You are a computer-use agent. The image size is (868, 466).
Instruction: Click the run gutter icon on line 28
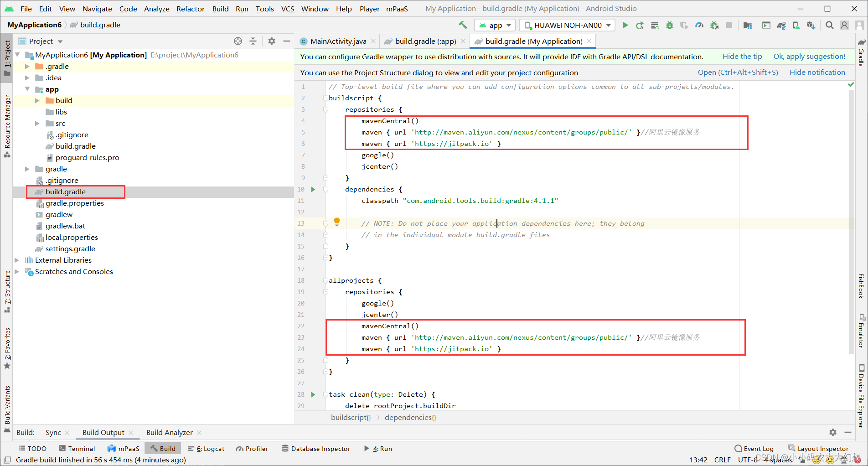click(x=313, y=394)
